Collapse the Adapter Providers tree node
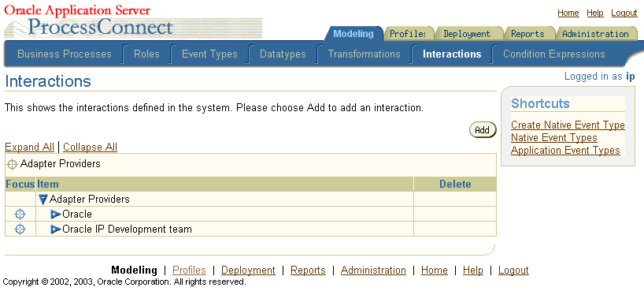Screen dimensions: 644x291 [x=43, y=200]
